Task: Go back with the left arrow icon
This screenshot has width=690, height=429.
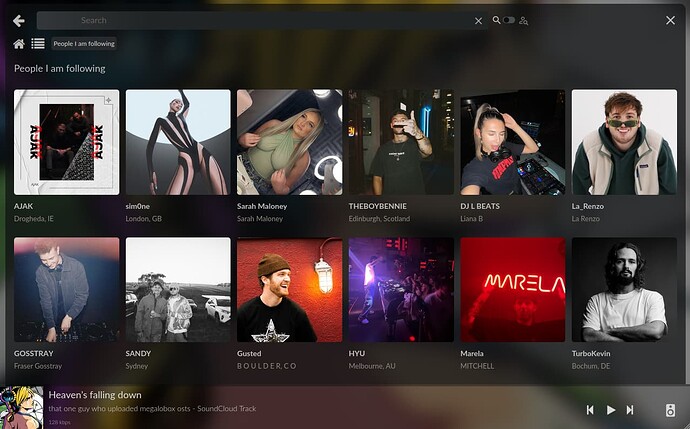Action: point(18,21)
